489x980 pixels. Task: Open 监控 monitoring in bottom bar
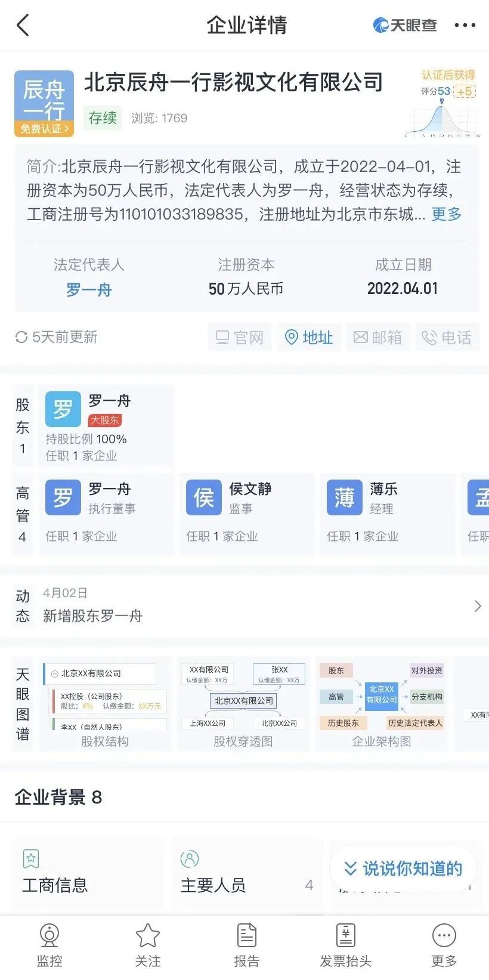[x=49, y=945]
